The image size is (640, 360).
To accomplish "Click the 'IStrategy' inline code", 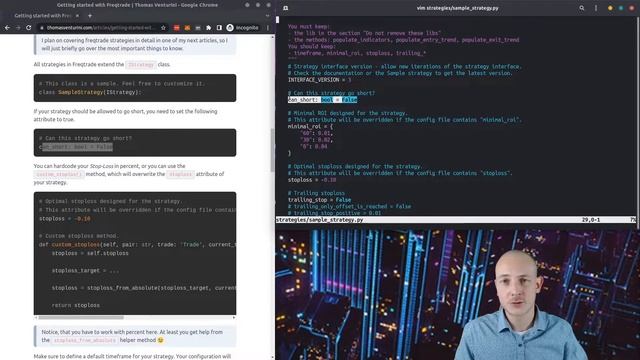I will 141,64.
